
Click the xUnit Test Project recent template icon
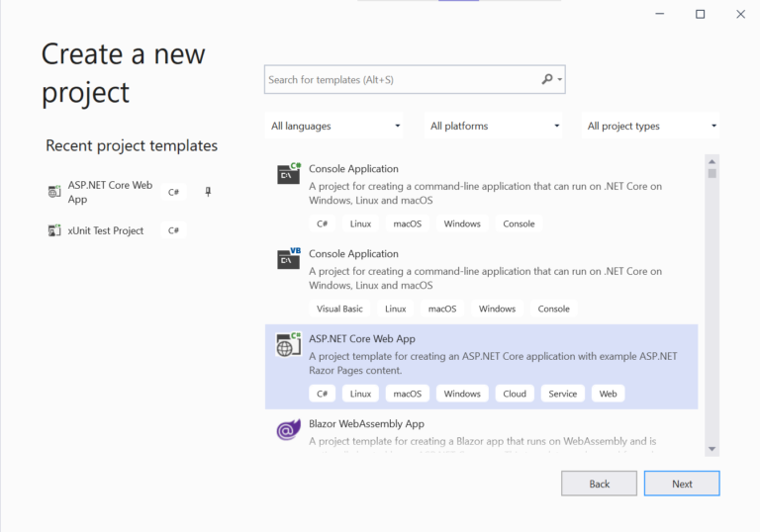pos(54,230)
